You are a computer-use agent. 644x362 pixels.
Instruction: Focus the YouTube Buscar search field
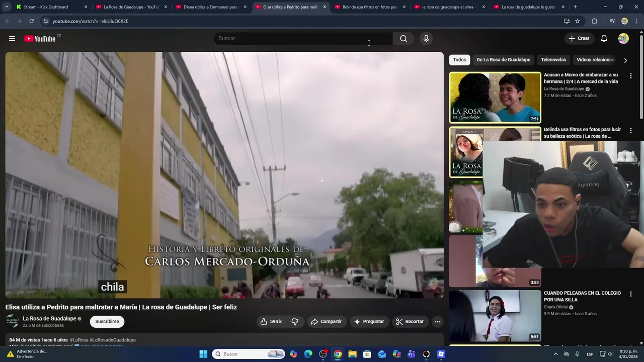click(x=303, y=39)
